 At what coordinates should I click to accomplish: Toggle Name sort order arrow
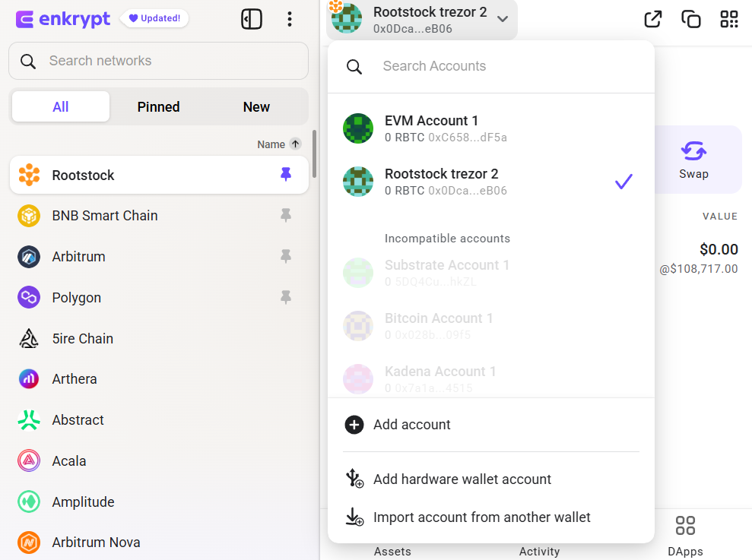pos(296,144)
